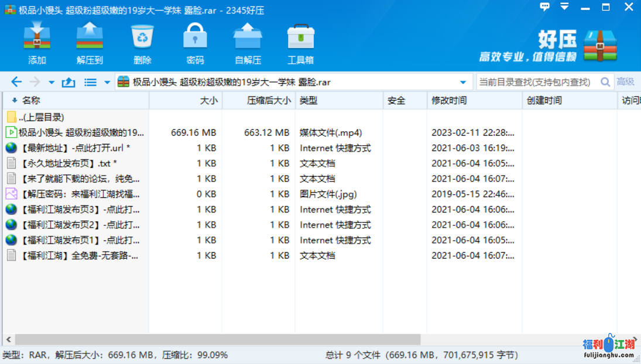Viewport: 641px width, 364px height.
Task: Click the magnifier search icon
Action: tap(605, 83)
